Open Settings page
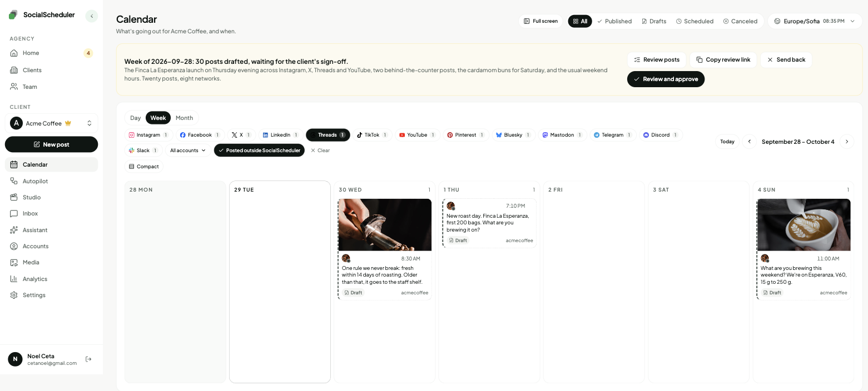Viewport: 868px width, 391px height. pyautogui.click(x=51, y=295)
